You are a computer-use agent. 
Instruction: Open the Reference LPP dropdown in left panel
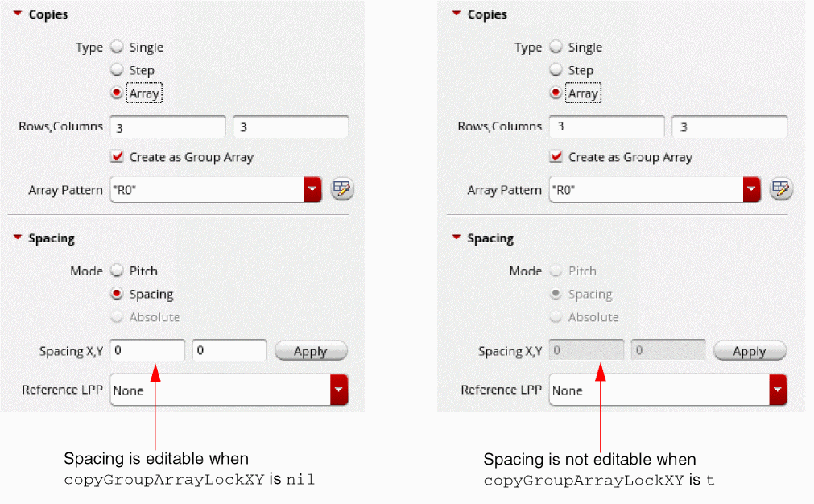pyautogui.click(x=339, y=390)
